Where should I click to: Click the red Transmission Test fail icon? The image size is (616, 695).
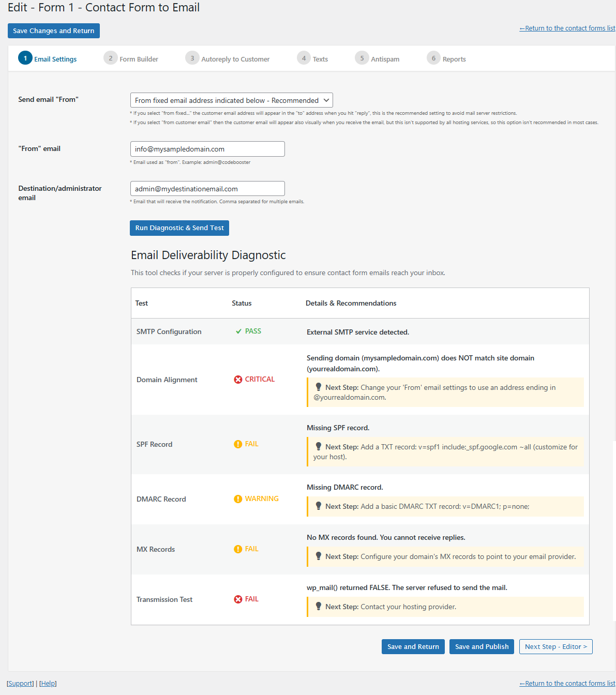pyautogui.click(x=238, y=599)
